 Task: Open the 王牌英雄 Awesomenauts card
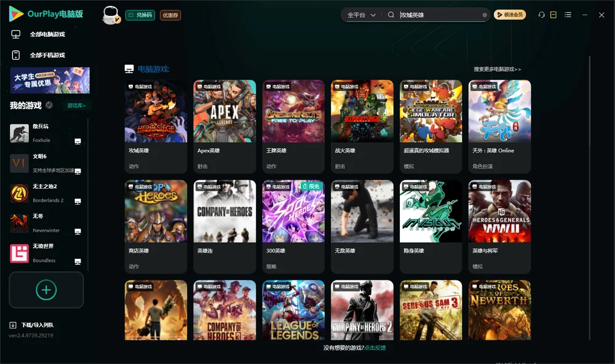pos(293,126)
